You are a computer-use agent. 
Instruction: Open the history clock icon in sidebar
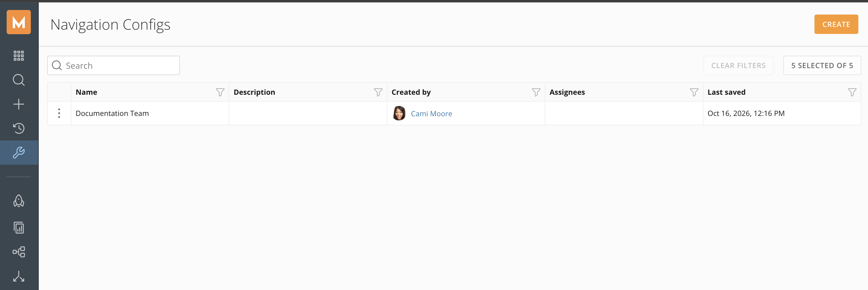click(19, 128)
